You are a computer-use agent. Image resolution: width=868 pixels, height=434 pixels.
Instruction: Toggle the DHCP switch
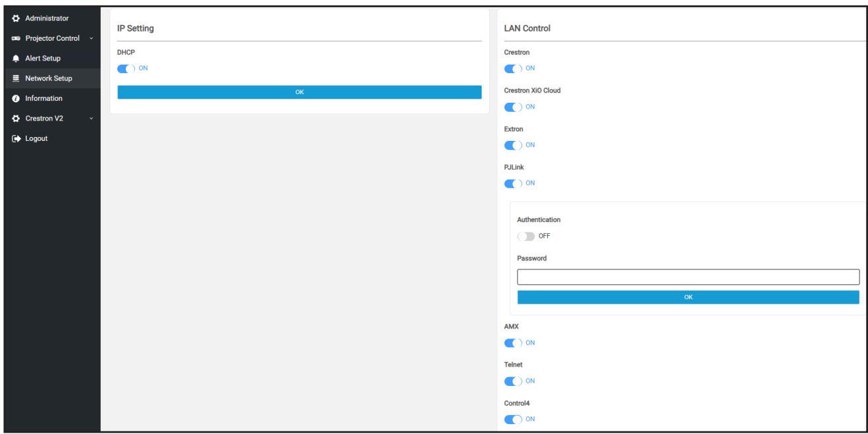click(x=124, y=67)
